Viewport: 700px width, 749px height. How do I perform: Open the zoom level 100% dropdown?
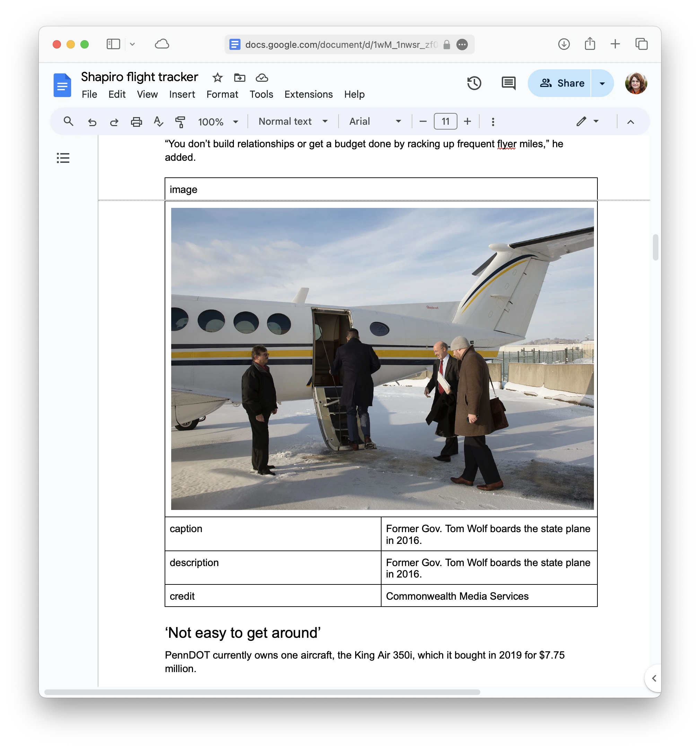pos(218,122)
